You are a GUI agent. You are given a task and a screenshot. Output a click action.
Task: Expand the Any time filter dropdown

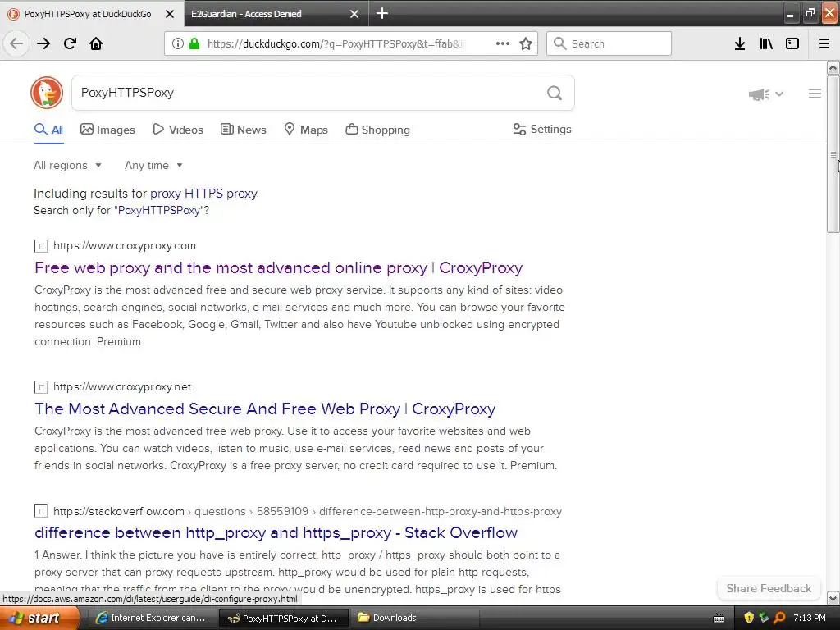point(153,165)
